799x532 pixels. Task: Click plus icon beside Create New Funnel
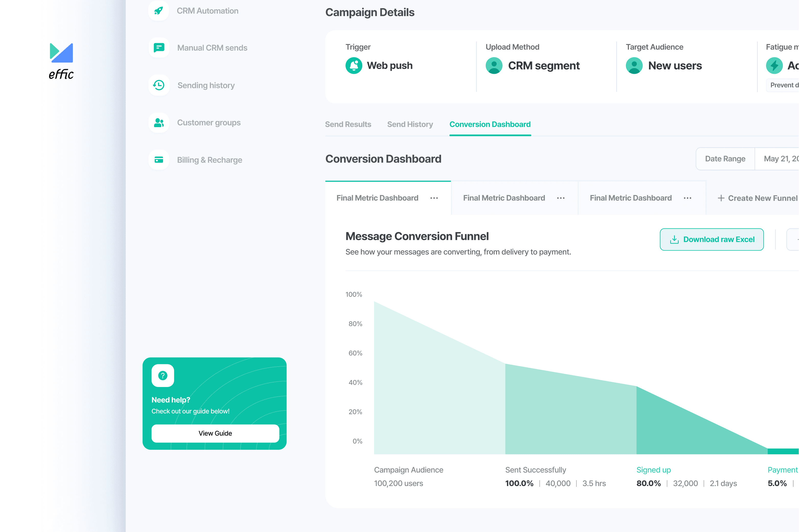(721, 198)
